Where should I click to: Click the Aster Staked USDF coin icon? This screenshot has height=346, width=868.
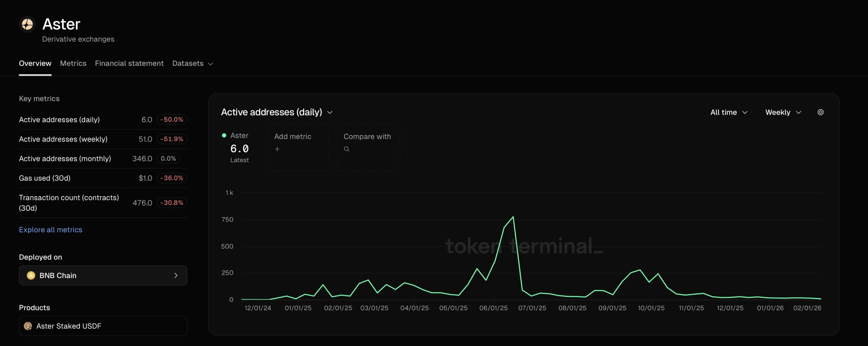point(28,326)
